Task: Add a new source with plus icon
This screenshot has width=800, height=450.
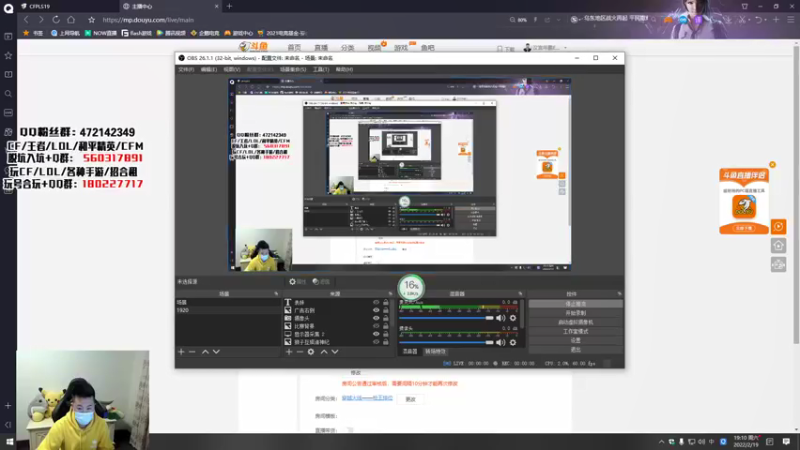Action: tap(289, 352)
